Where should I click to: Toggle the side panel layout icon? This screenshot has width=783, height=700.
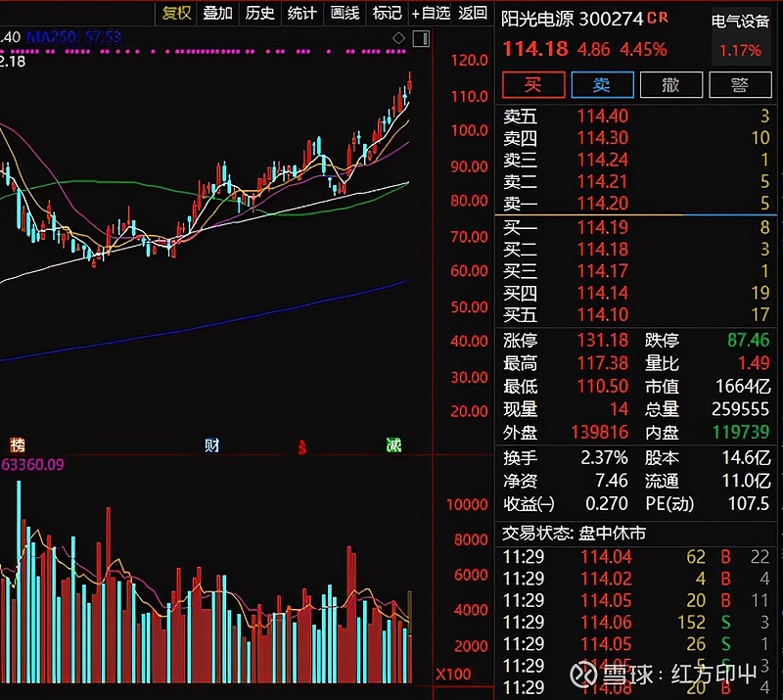pyautogui.click(x=422, y=38)
